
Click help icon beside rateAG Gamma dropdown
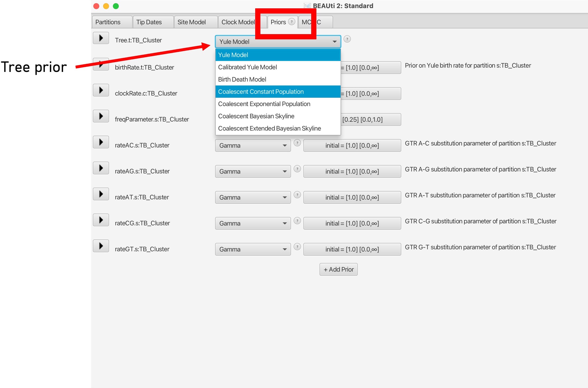[297, 169]
